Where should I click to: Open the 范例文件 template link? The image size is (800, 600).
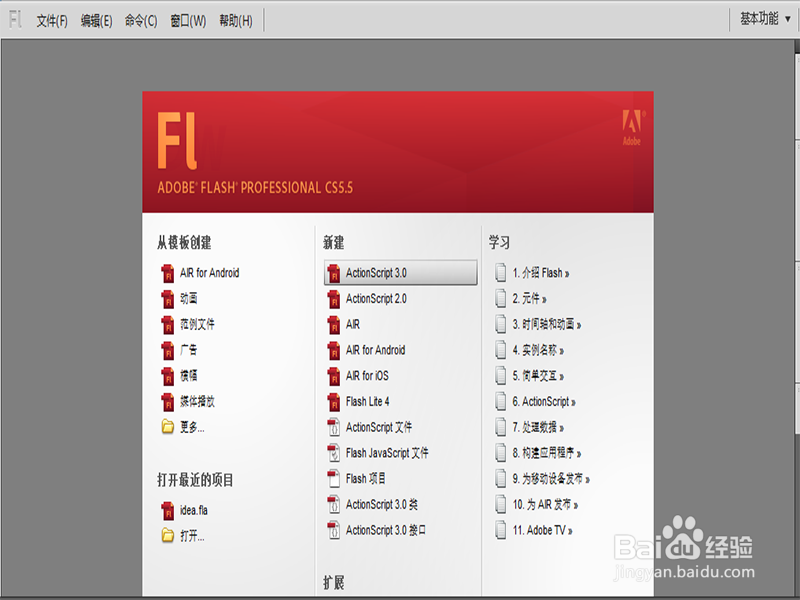pos(197,324)
